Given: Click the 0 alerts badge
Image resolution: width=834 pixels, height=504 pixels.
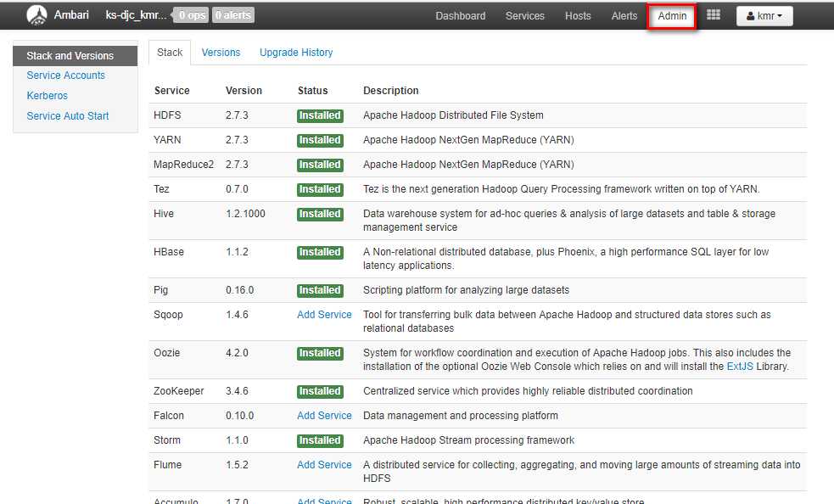Looking at the screenshot, I should [233, 15].
